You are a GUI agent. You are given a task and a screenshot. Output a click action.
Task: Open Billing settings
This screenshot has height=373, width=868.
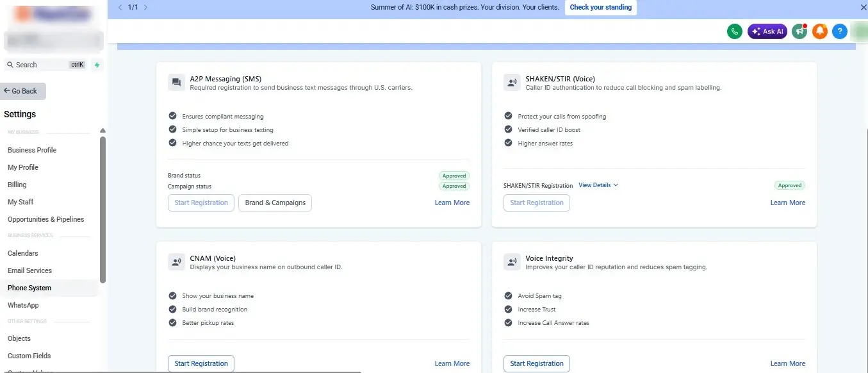click(x=17, y=185)
